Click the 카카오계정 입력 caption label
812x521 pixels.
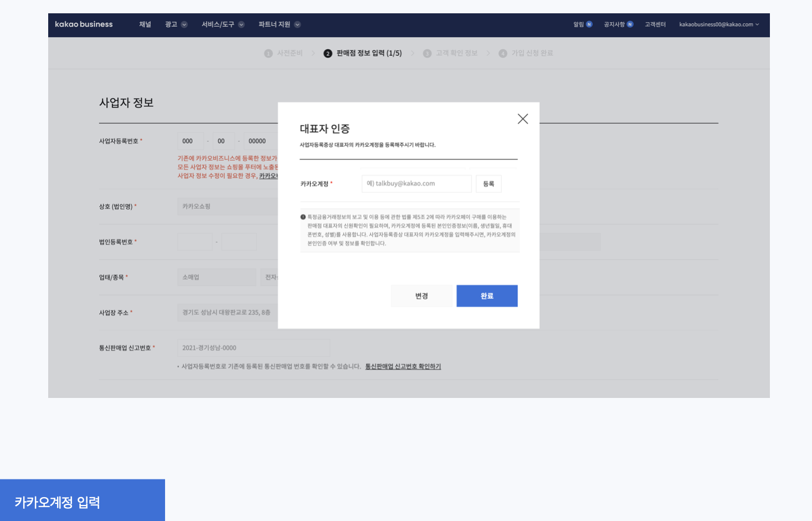[x=57, y=502]
